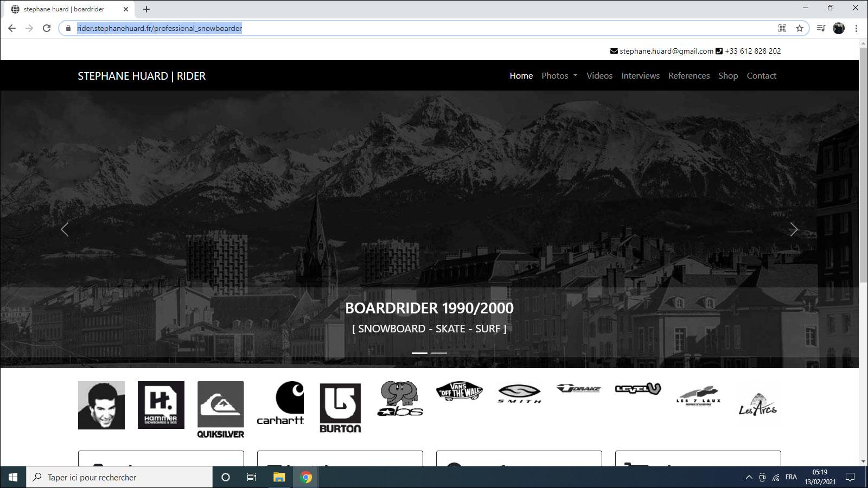Reload the page in Chrome
The width and height of the screenshot is (868, 488).
pos(47,28)
